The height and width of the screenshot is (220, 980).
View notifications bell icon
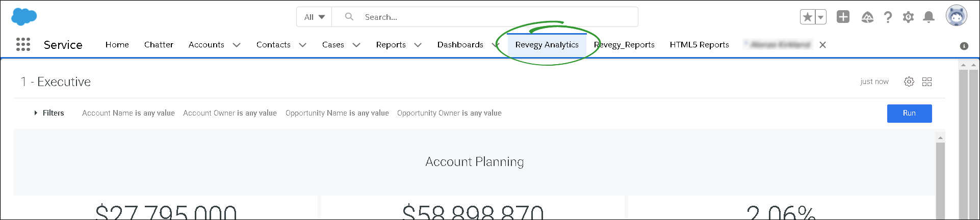coord(929,17)
